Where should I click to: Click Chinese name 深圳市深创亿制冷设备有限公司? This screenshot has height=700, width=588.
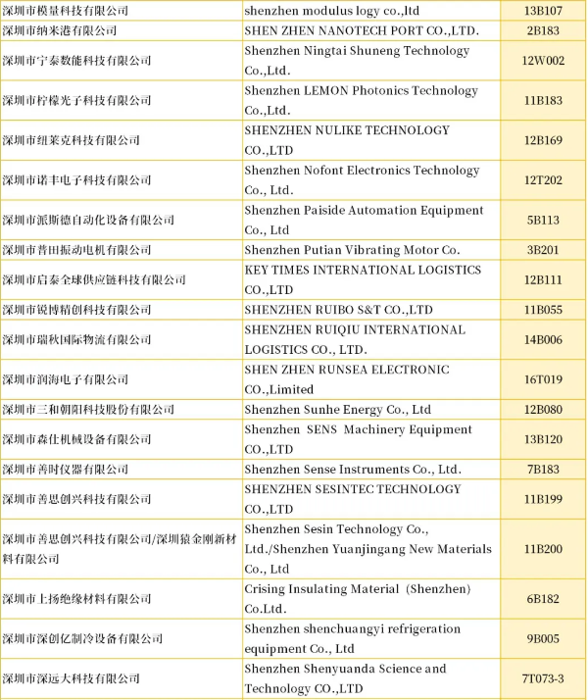(x=82, y=639)
